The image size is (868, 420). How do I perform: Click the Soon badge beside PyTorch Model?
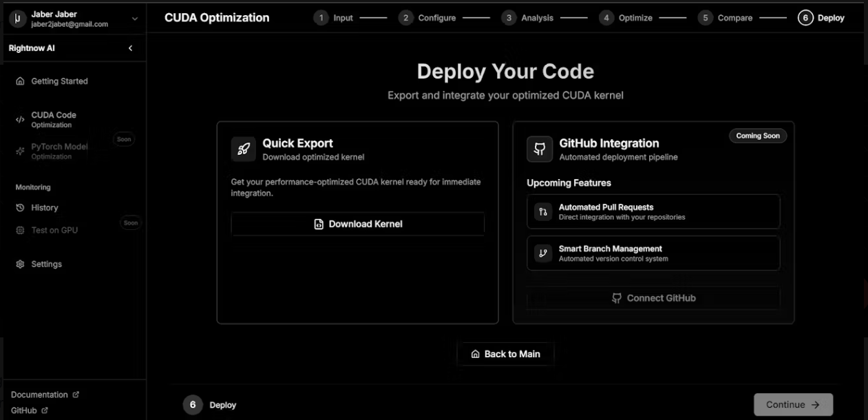point(124,140)
